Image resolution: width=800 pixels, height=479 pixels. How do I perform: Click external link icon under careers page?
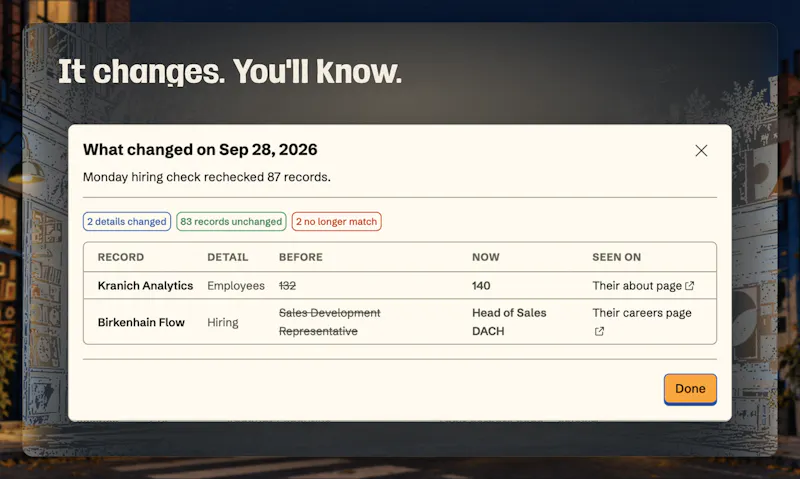(x=599, y=332)
